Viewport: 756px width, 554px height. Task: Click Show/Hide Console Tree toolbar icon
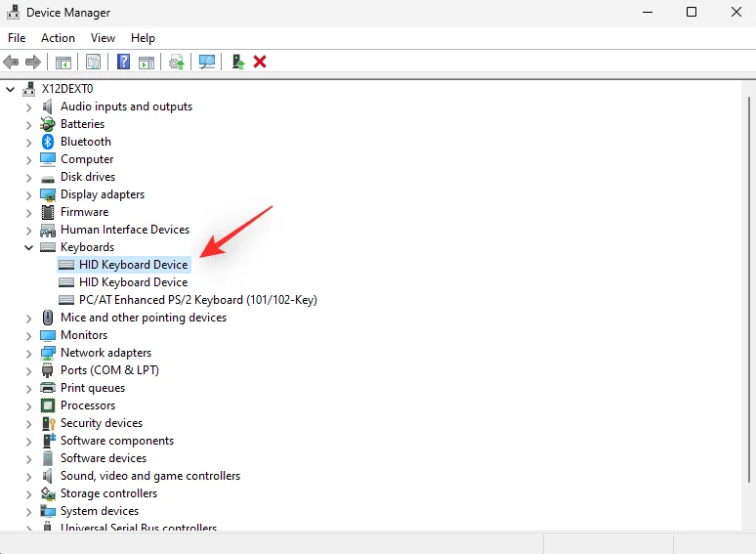[63, 62]
